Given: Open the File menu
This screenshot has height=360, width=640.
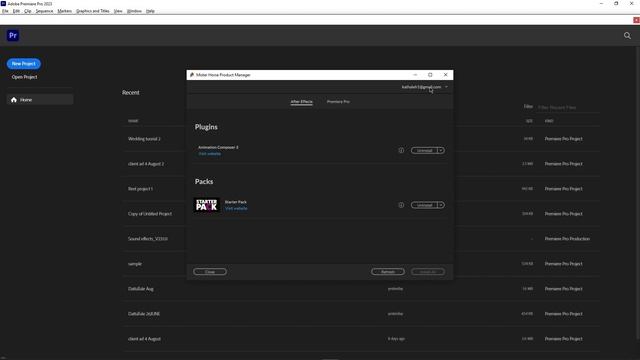Looking at the screenshot, I should [5, 11].
